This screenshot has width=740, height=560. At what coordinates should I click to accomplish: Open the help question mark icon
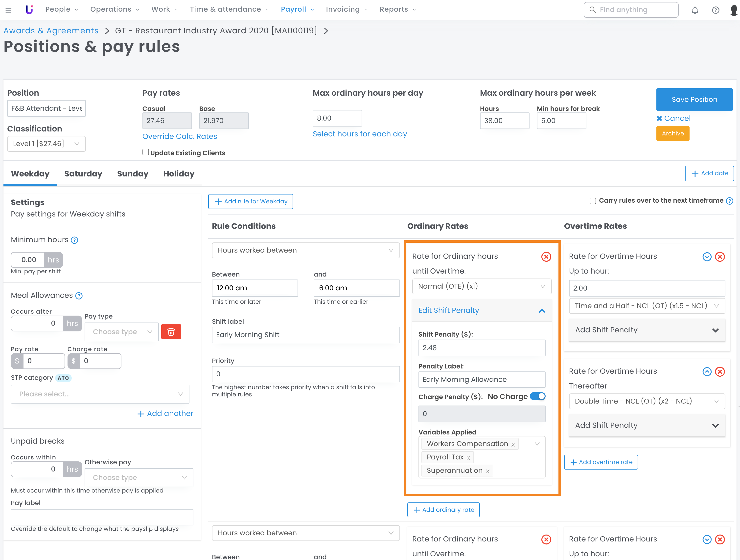point(715,10)
